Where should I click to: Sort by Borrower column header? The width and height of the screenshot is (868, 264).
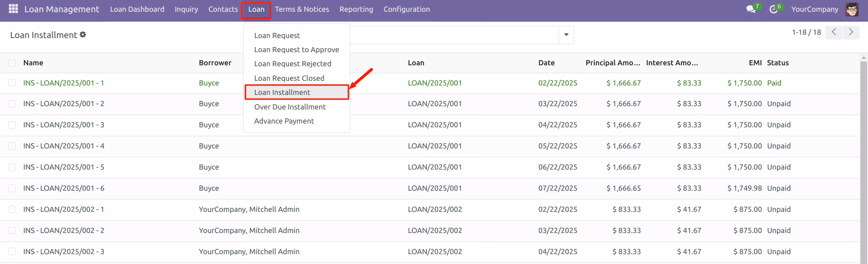(x=215, y=63)
